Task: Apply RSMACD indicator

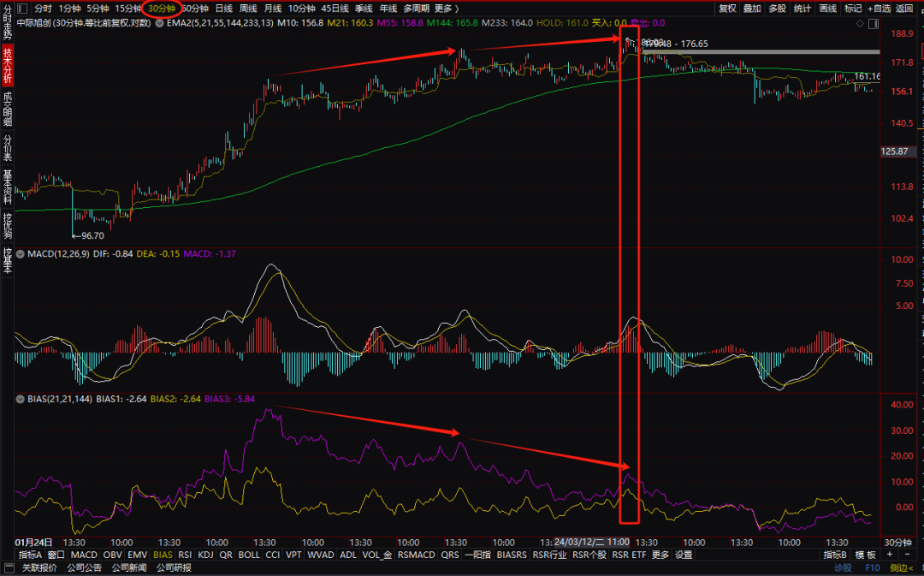Action: (417, 555)
